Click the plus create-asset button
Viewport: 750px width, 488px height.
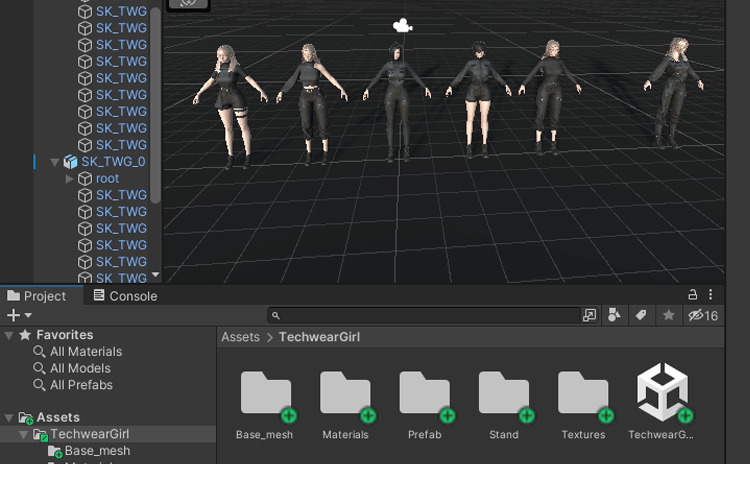(x=13, y=315)
